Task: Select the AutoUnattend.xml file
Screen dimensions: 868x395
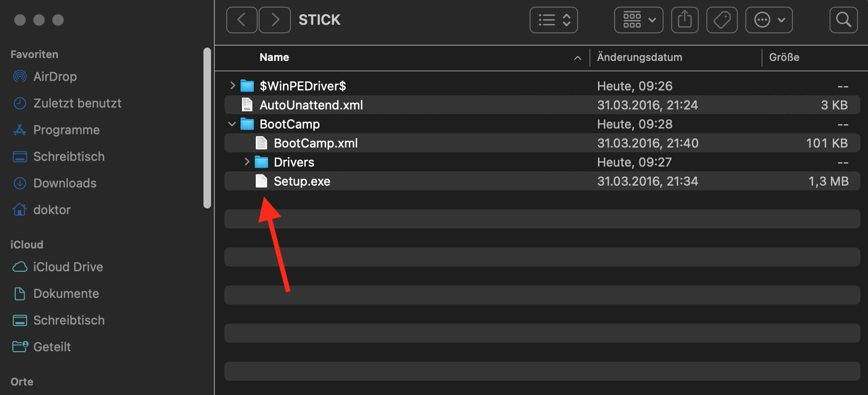Action: tap(311, 105)
